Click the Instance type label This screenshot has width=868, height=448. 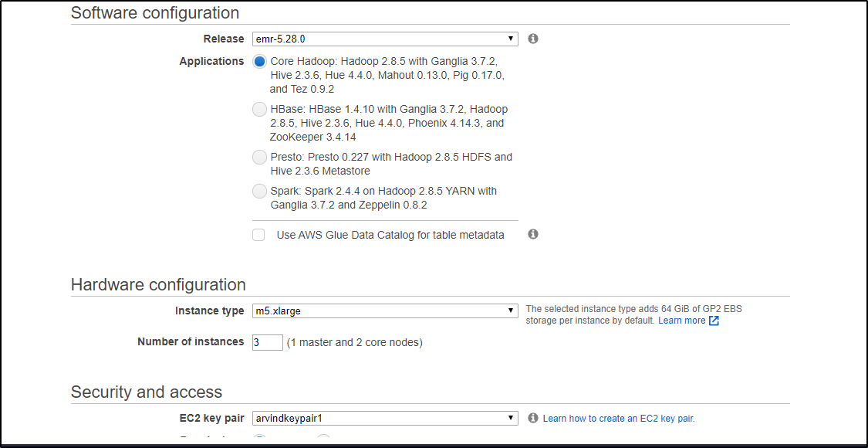tap(209, 311)
